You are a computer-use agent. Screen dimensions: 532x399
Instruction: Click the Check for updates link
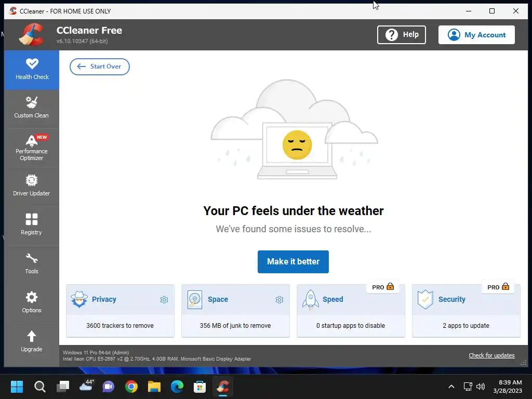click(x=491, y=355)
